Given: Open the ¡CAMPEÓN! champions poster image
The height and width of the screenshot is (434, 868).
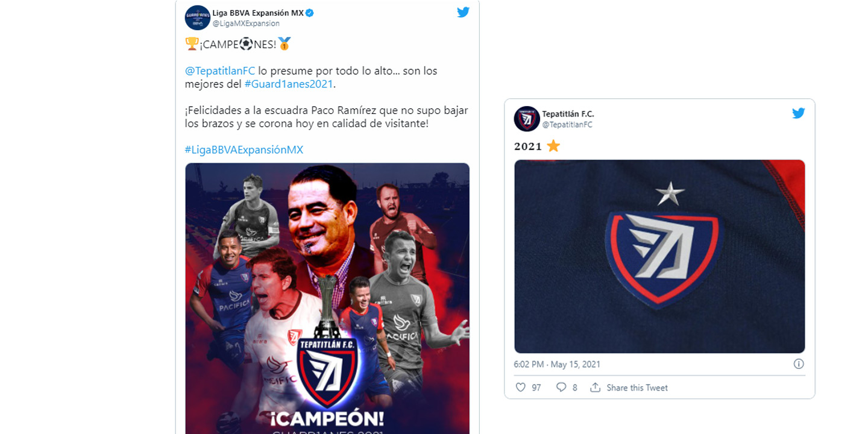Looking at the screenshot, I should coord(327,298).
